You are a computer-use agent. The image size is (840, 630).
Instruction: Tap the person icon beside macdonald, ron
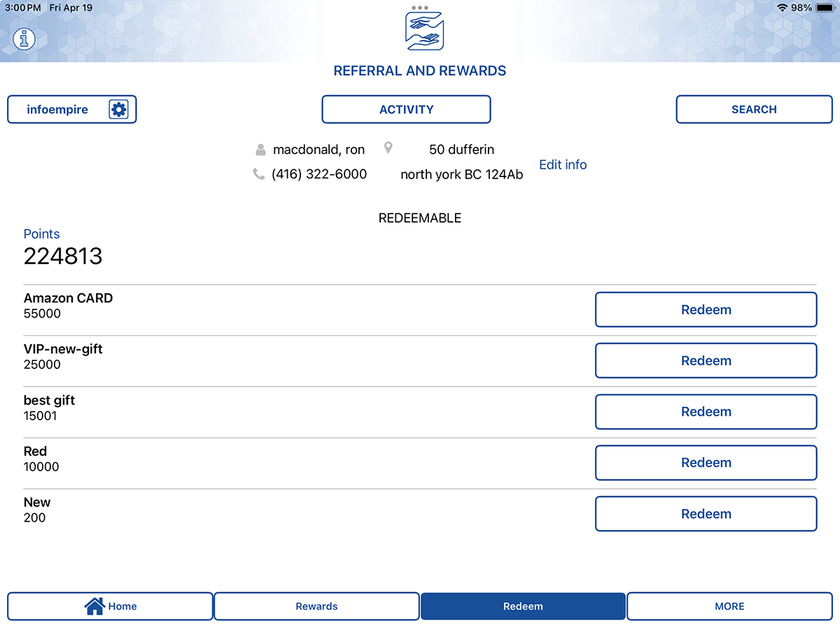260,150
